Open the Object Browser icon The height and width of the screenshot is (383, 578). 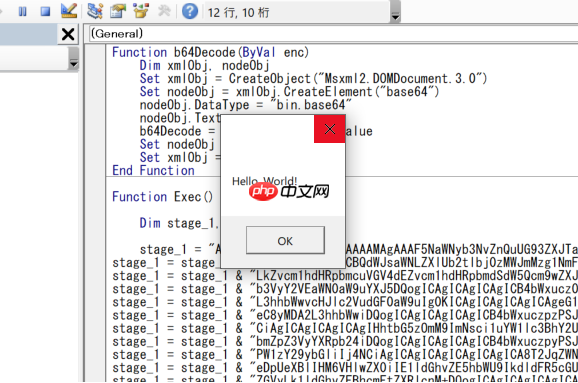[x=141, y=11]
